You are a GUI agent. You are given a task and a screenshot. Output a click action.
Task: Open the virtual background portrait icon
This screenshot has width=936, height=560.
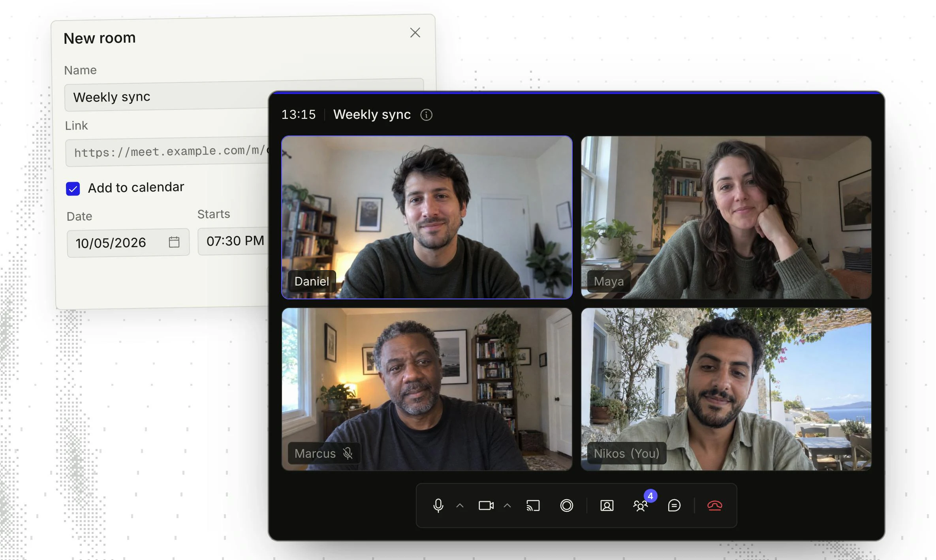[x=607, y=506]
